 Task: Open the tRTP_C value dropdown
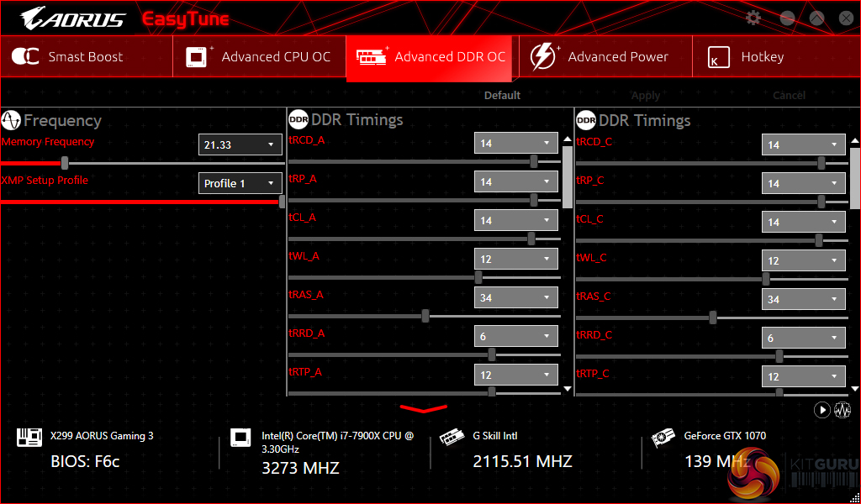(x=803, y=377)
